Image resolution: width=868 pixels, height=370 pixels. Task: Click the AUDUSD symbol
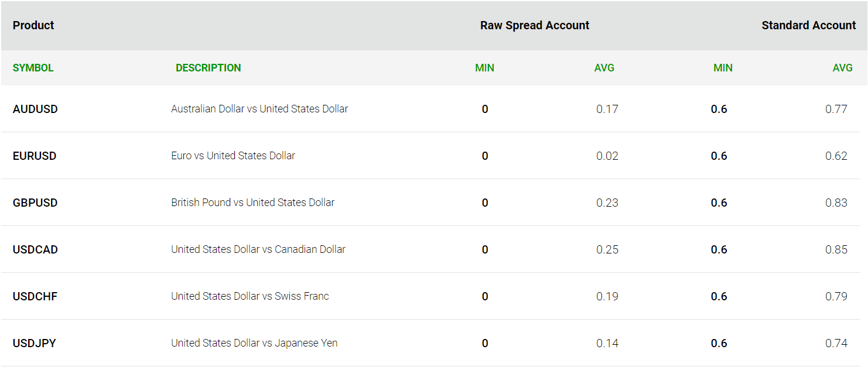tap(35, 109)
